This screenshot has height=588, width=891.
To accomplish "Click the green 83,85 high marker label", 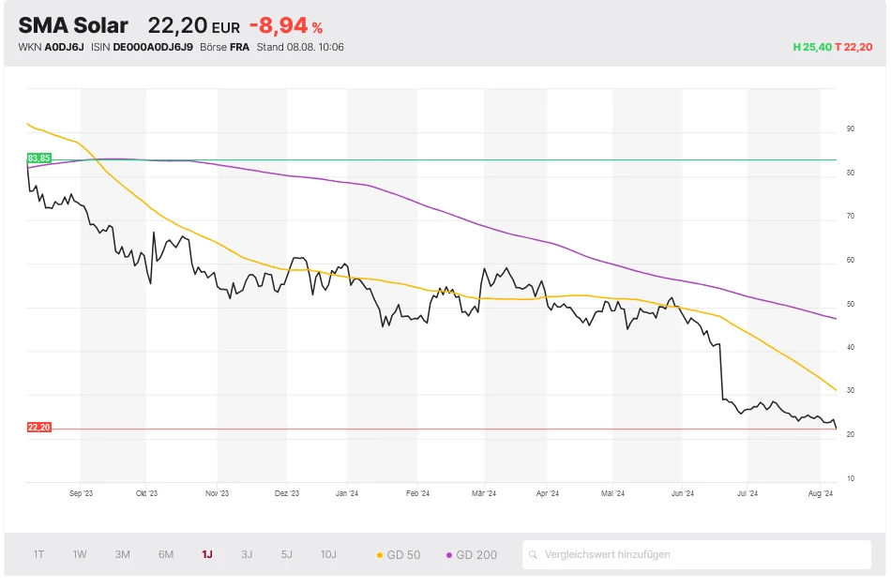I will (x=39, y=158).
